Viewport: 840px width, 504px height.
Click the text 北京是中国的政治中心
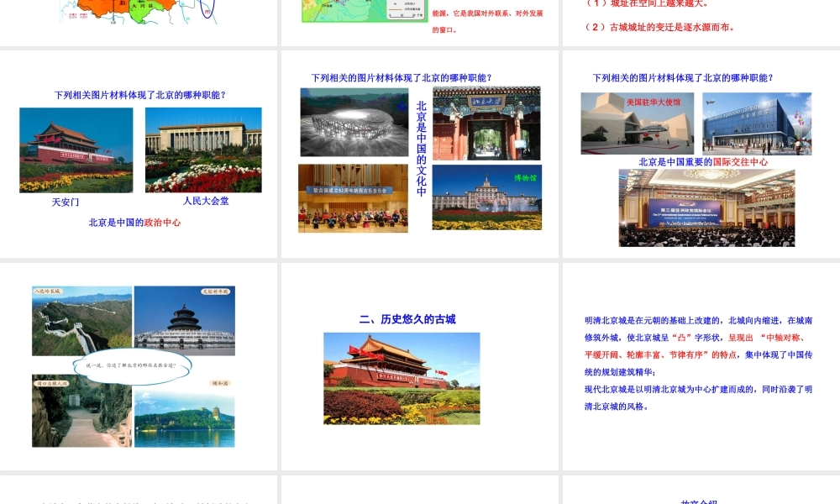[134, 223]
